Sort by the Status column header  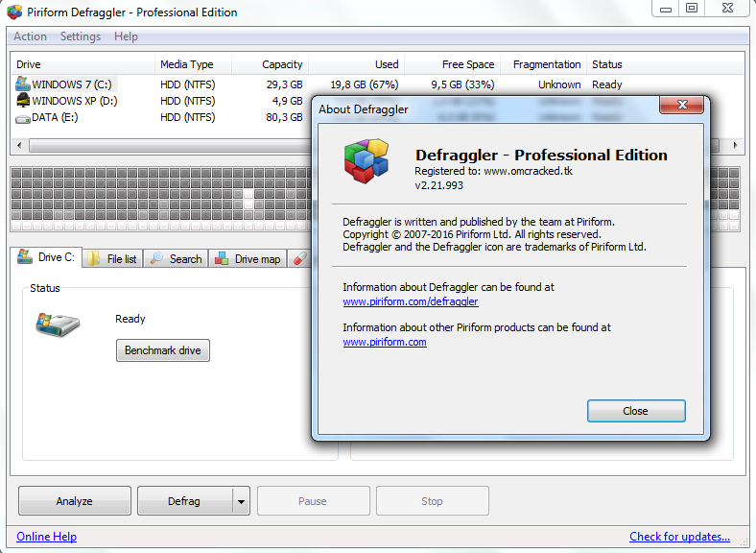666,64
